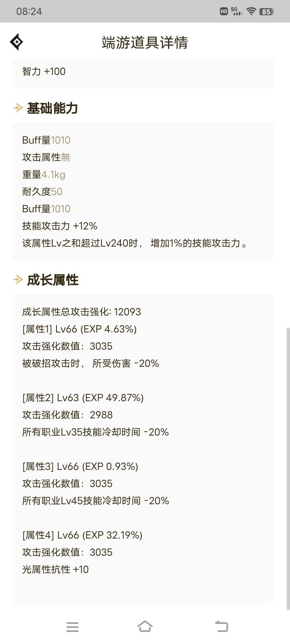Click the 成长属性 section heading
The image size is (290, 644).
click(x=53, y=280)
